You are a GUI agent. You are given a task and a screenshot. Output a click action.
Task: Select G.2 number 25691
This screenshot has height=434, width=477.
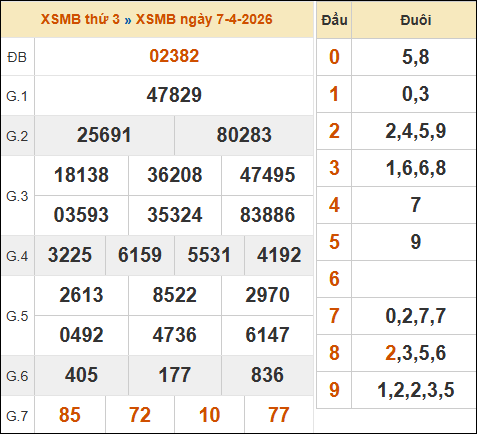click(x=104, y=135)
